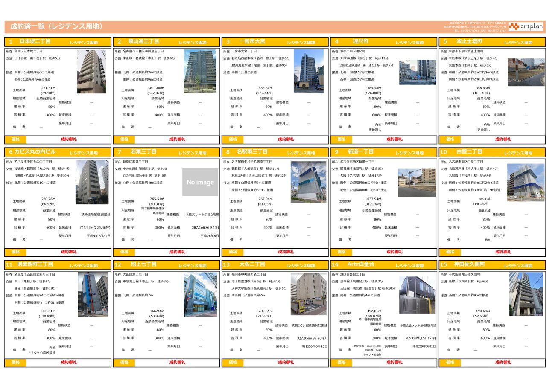This screenshot has width=555, height=392.
Task: Click the build date 平成28年8月
Action: pos(210,235)
